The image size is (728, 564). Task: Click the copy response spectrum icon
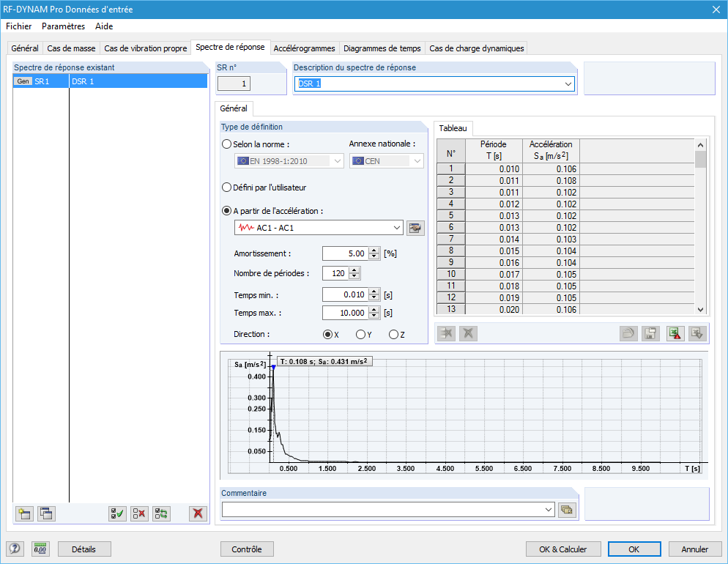pos(46,513)
